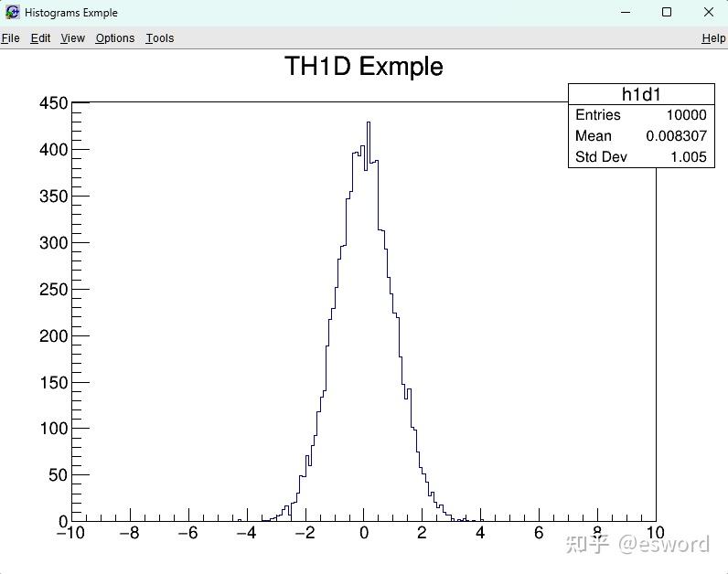
Task: Select the Entries row in stats box
Action: click(641, 114)
